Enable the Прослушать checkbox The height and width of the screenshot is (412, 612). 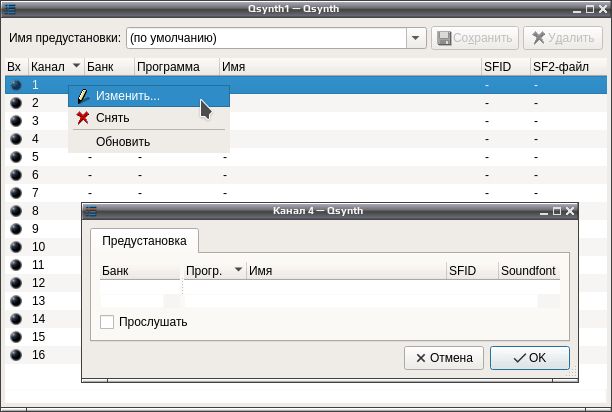(x=107, y=322)
